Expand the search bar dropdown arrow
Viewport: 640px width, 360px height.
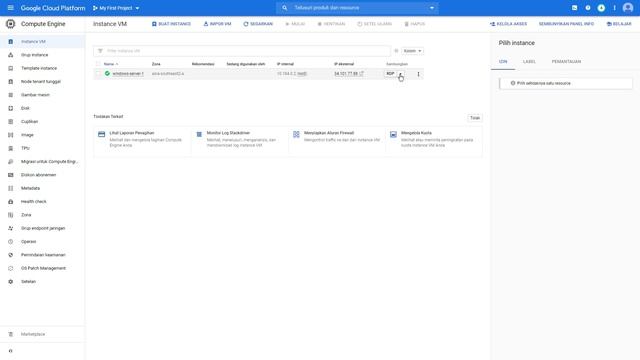click(432, 8)
